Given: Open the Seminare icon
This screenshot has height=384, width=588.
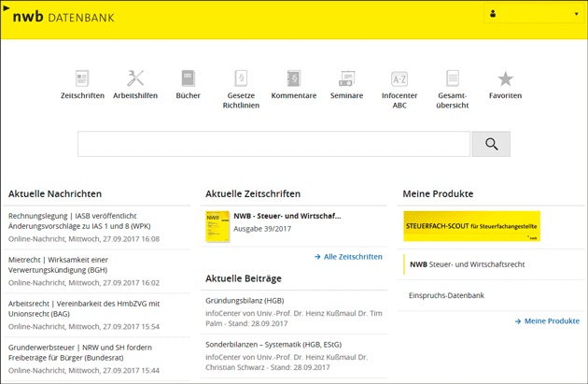Looking at the screenshot, I should click(x=346, y=79).
